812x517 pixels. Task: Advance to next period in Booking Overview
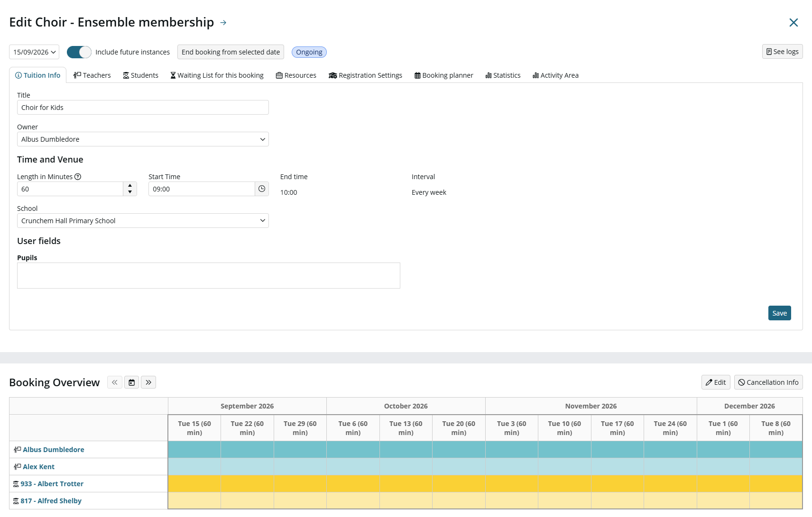(x=148, y=382)
